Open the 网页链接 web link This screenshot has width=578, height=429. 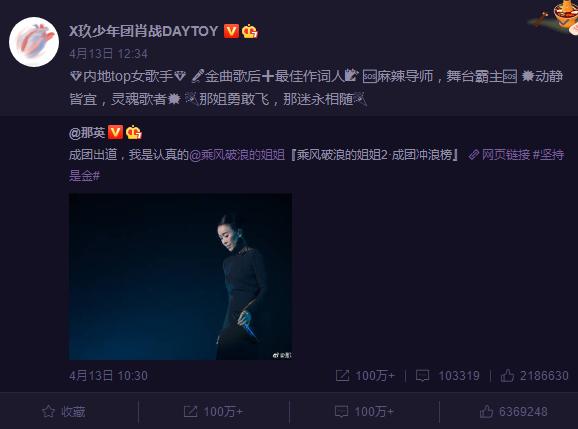(x=499, y=155)
